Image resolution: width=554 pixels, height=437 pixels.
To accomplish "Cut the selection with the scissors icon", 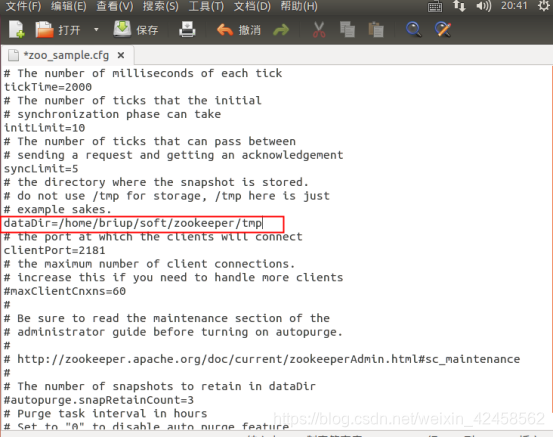I will pyautogui.click(x=319, y=30).
